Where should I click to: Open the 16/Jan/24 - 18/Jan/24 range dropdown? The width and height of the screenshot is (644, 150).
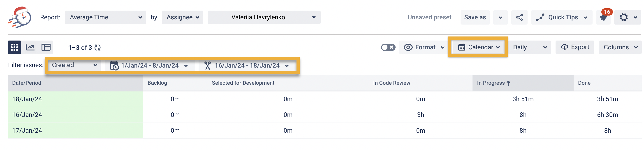247,65
